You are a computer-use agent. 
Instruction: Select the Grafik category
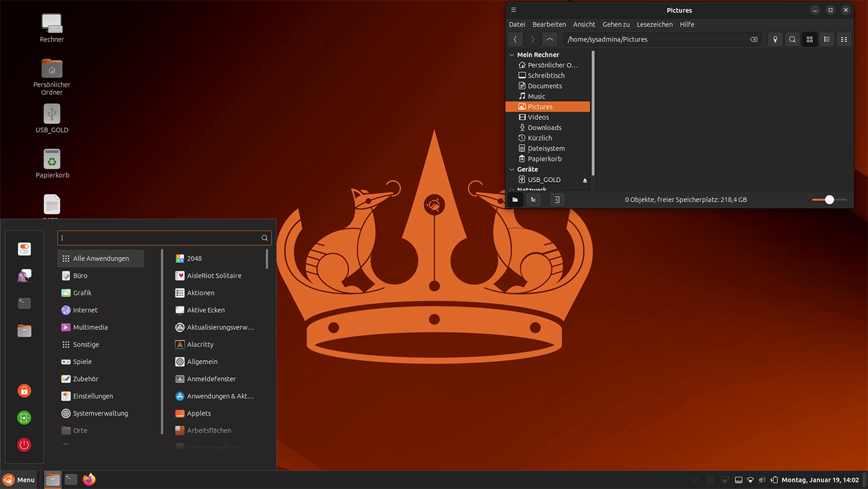100,293
